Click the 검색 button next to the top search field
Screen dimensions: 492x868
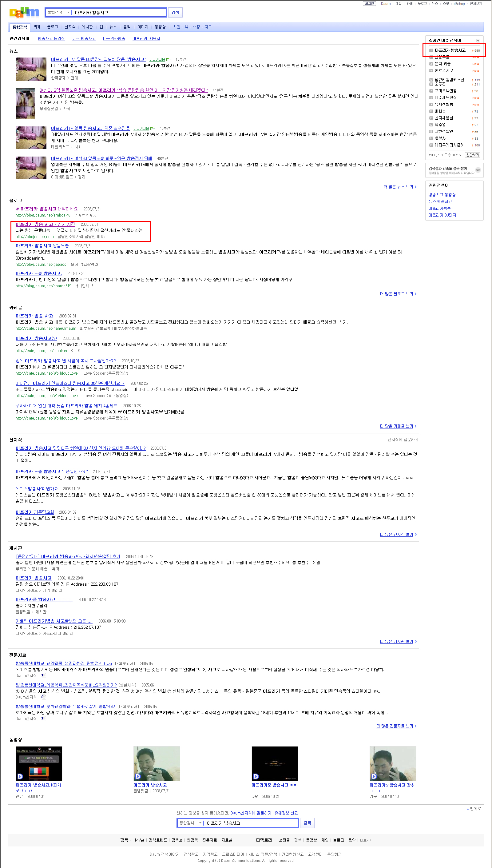[175, 13]
